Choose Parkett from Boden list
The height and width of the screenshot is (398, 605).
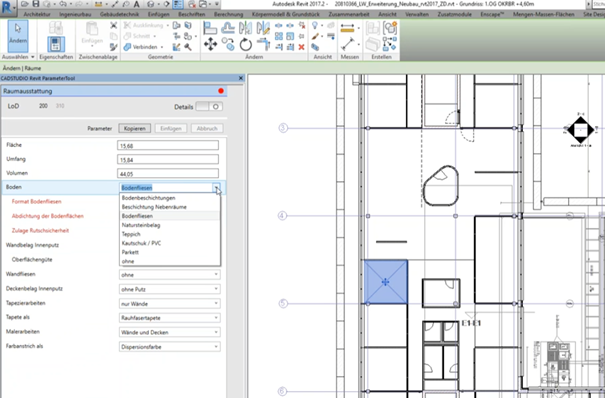pos(170,252)
